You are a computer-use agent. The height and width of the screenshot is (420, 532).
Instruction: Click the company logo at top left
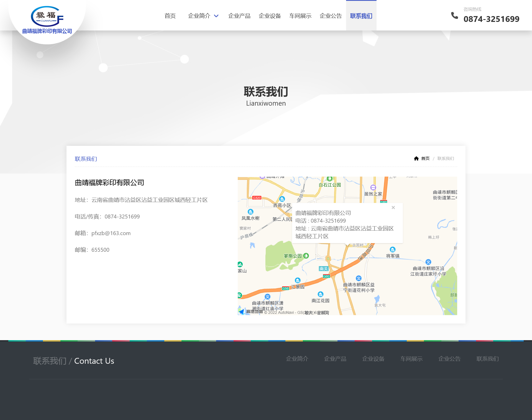pyautogui.click(x=47, y=20)
